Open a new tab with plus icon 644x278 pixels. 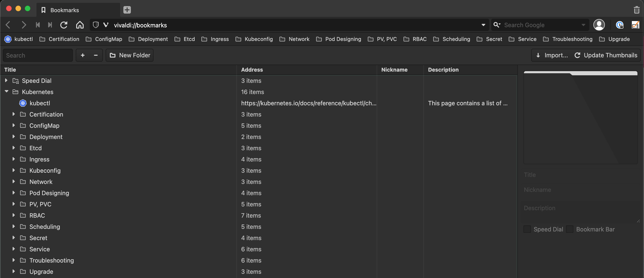pyautogui.click(x=127, y=10)
